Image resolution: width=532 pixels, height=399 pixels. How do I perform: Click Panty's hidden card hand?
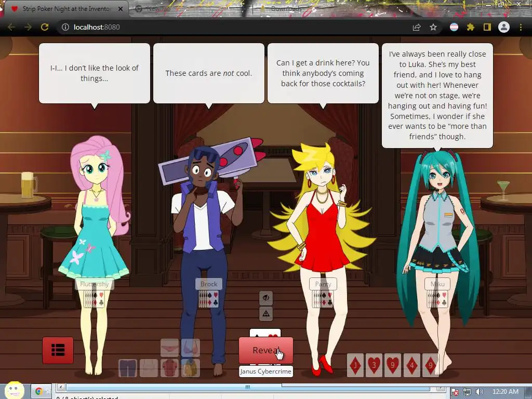[x=323, y=299]
